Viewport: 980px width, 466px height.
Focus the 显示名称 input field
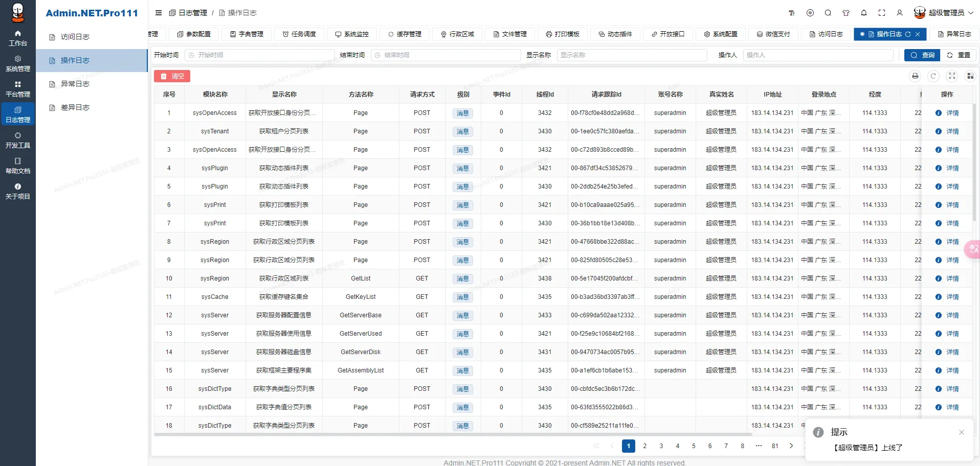(632, 55)
